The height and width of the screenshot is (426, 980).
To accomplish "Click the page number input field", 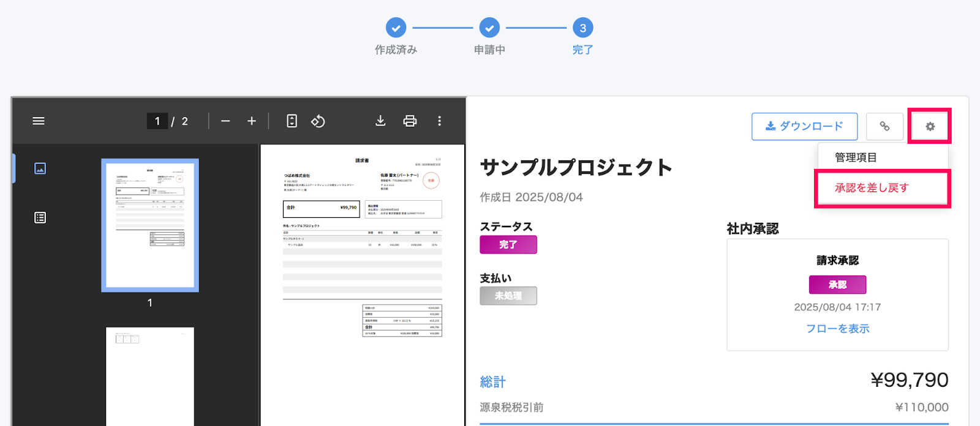I will (157, 121).
